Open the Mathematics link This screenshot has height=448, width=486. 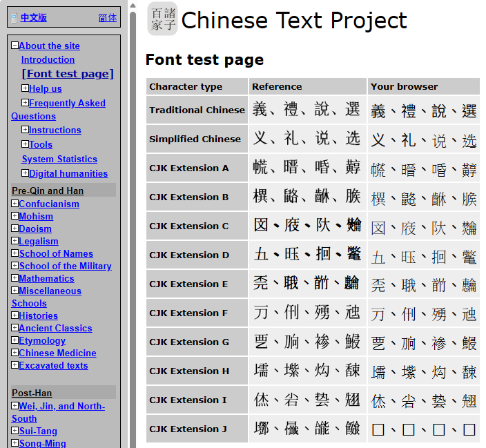[46, 278]
